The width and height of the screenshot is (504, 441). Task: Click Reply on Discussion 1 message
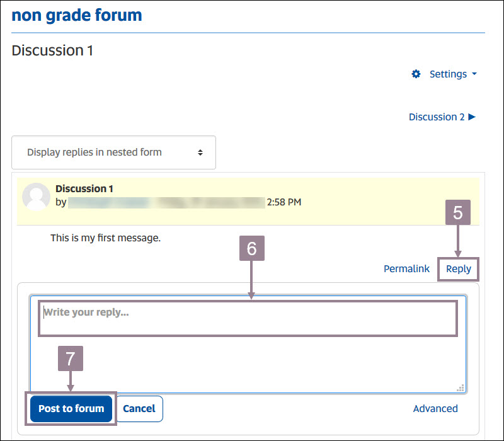click(458, 268)
